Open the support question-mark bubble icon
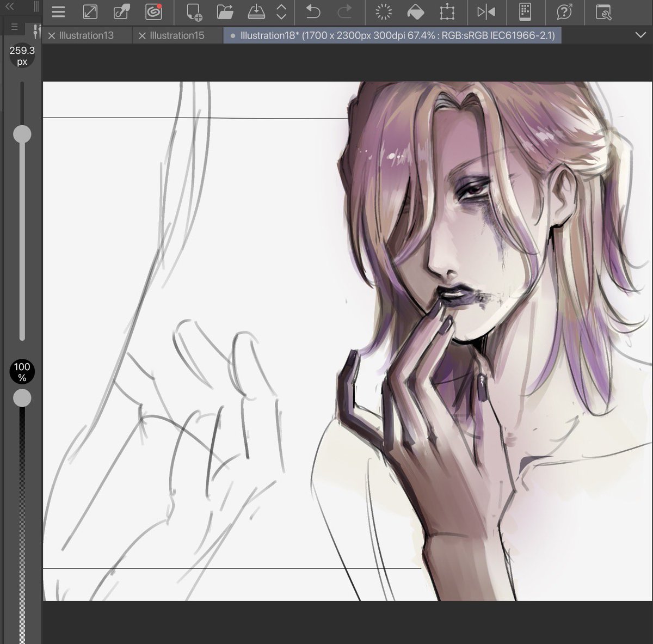Screen dimensions: 653x644 click(x=564, y=11)
